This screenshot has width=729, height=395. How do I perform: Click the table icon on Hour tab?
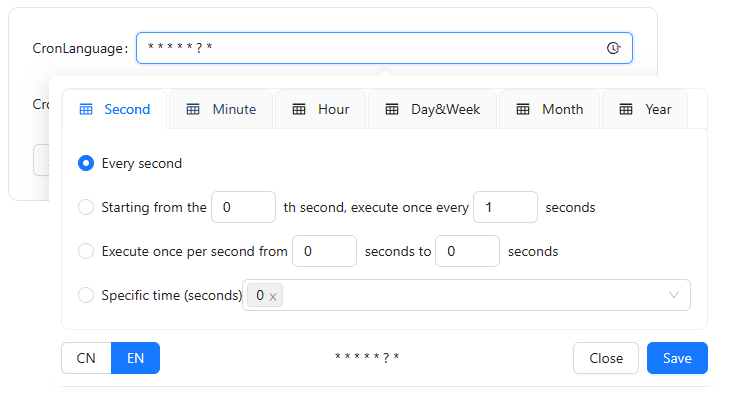tap(299, 109)
